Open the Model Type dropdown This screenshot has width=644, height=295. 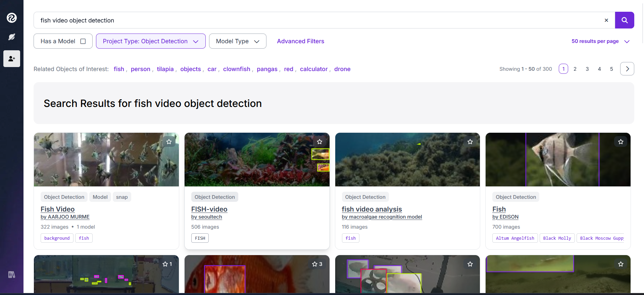point(238,41)
